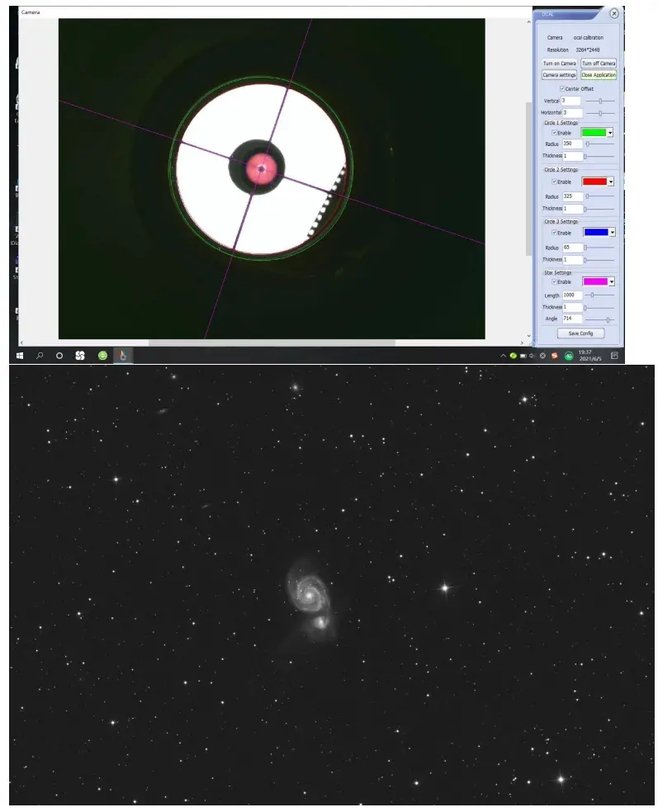Click Star Length slider
This screenshot has width=658, height=812.
(x=599, y=295)
